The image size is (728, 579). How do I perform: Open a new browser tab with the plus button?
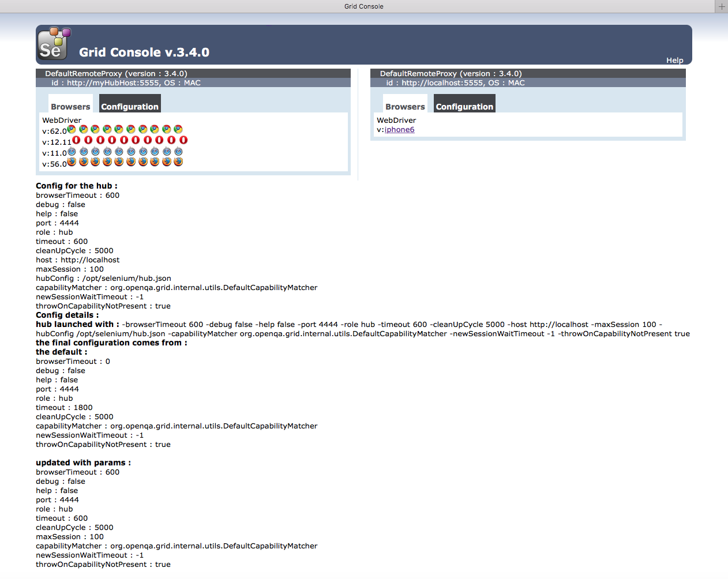coord(722,6)
